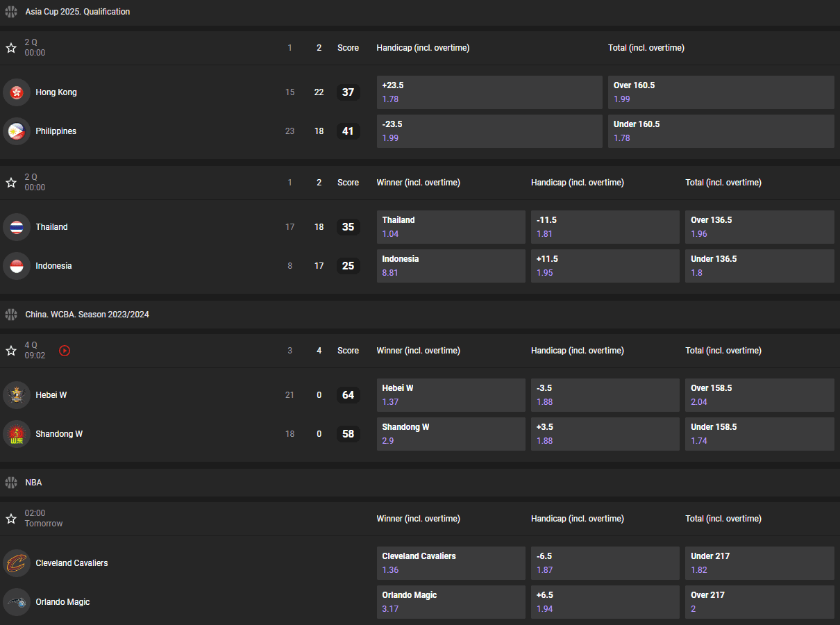
Task: Pick Orlando Magic to win at 3.17
Action: tap(451, 602)
